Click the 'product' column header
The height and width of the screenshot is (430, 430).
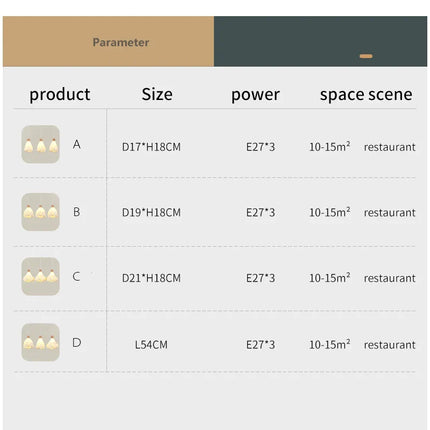point(60,94)
